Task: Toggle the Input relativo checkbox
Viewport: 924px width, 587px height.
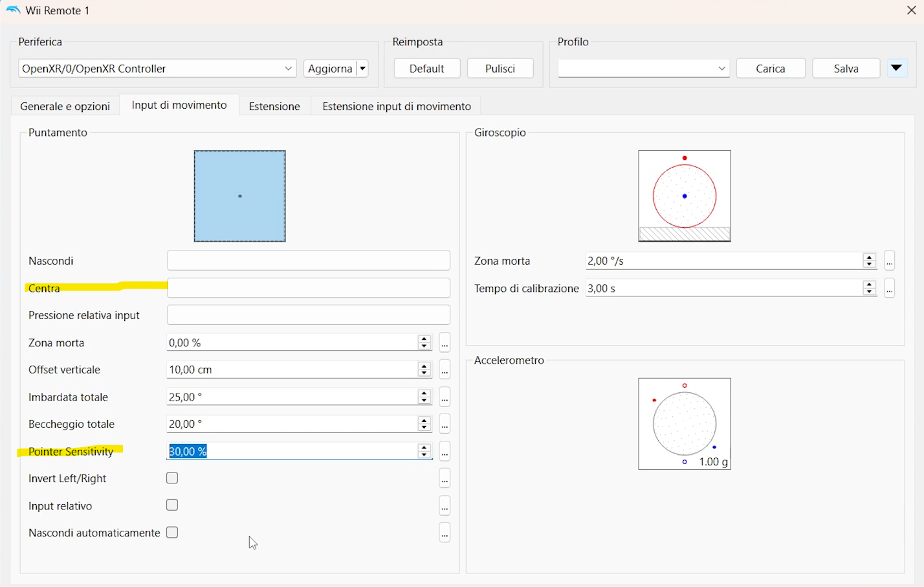Action: point(172,505)
